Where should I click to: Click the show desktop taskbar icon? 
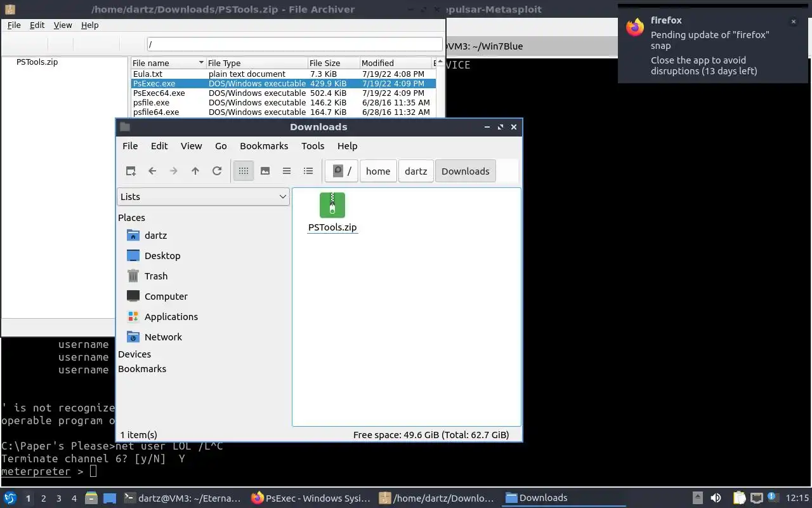point(109,498)
